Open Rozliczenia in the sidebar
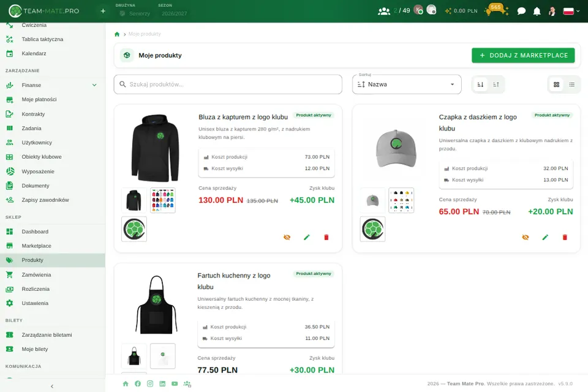The width and height of the screenshot is (588, 392). 53,289
